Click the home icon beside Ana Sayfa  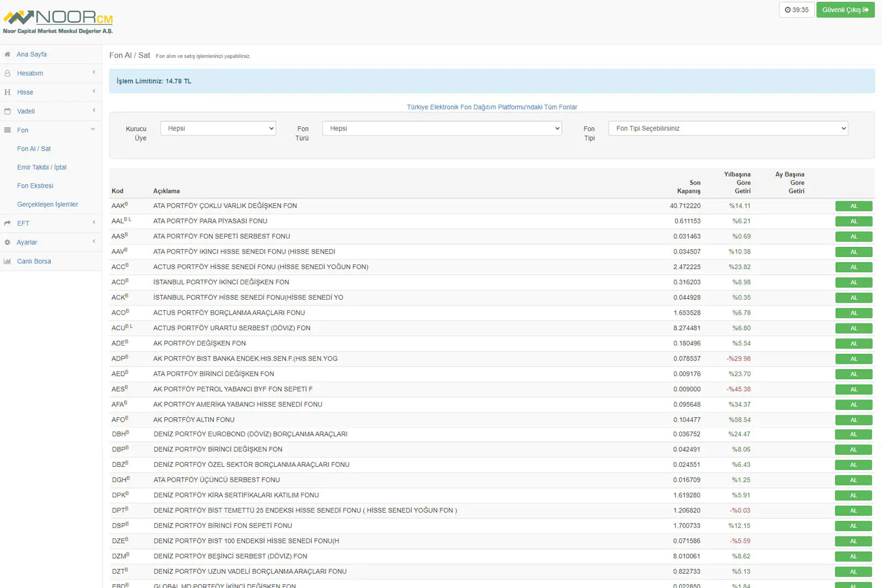7,55
